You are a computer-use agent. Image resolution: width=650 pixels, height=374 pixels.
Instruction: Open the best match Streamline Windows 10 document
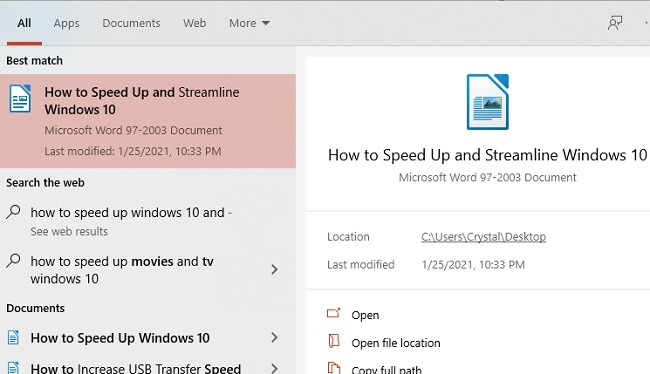tap(148, 121)
